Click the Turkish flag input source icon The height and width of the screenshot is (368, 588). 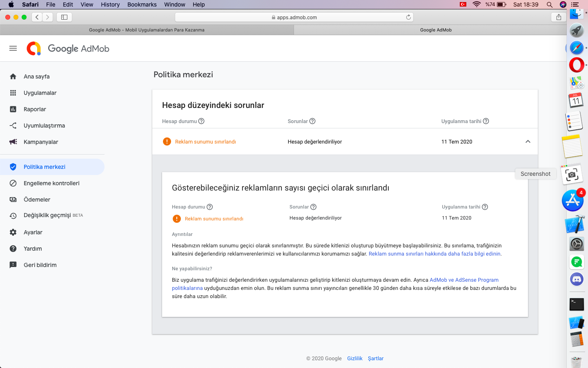(x=463, y=4)
